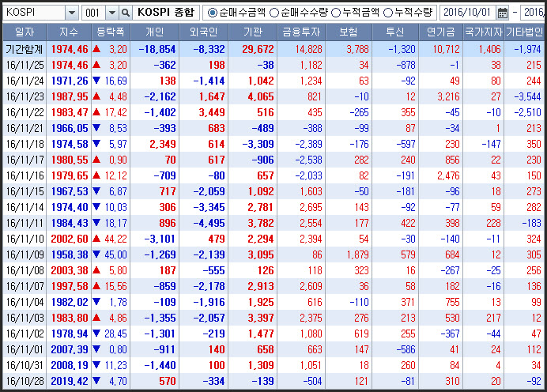Click pension value 3,216 on 16/11/23

pyautogui.click(x=449, y=96)
